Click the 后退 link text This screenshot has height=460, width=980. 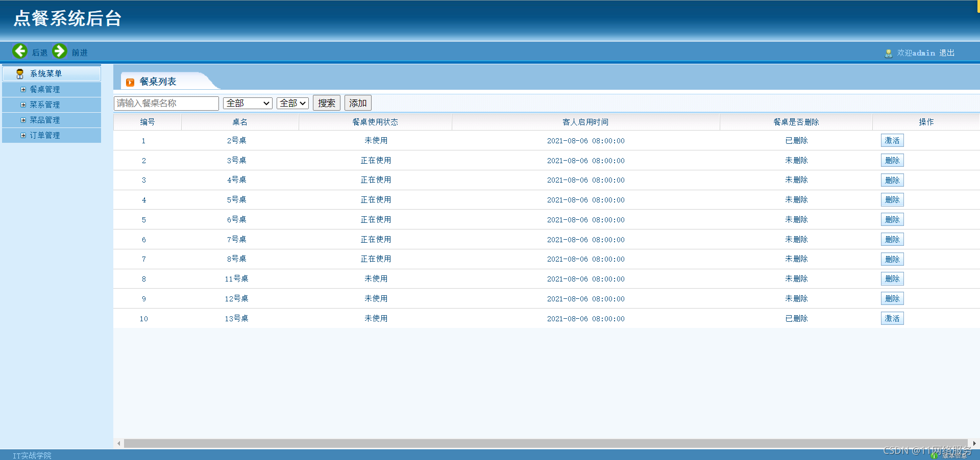coord(39,53)
